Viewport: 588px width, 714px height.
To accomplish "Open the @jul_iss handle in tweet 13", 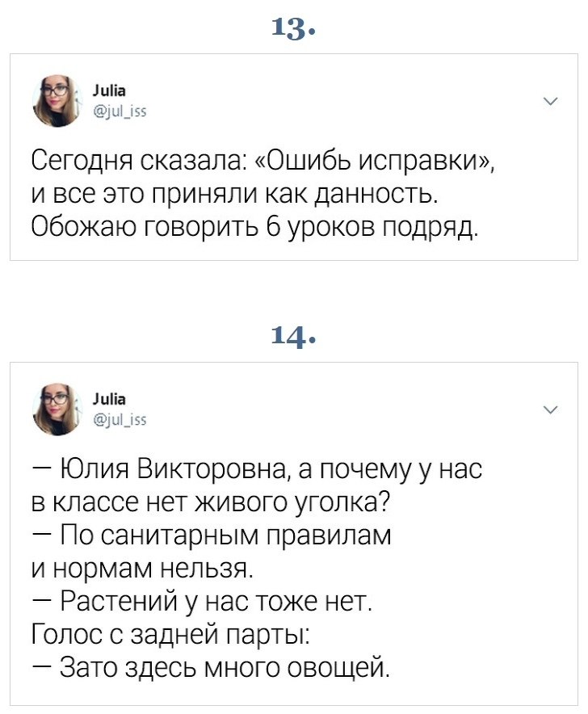I will click(120, 111).
